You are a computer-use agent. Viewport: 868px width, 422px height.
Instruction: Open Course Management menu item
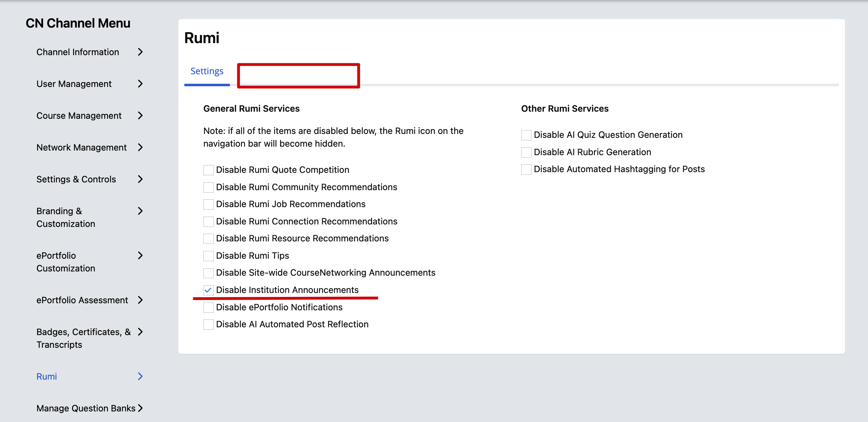[x=79, y=116]
